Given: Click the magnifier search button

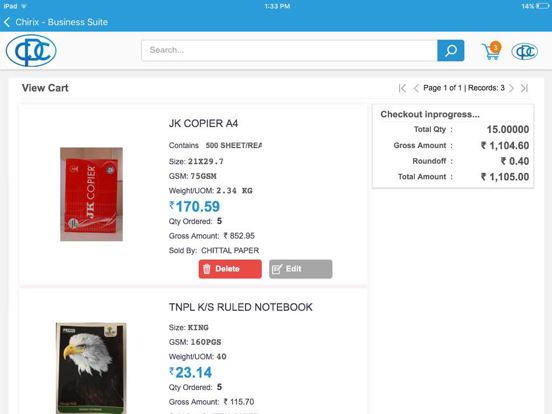Looking at the screenshot, I should click(451, 50).
